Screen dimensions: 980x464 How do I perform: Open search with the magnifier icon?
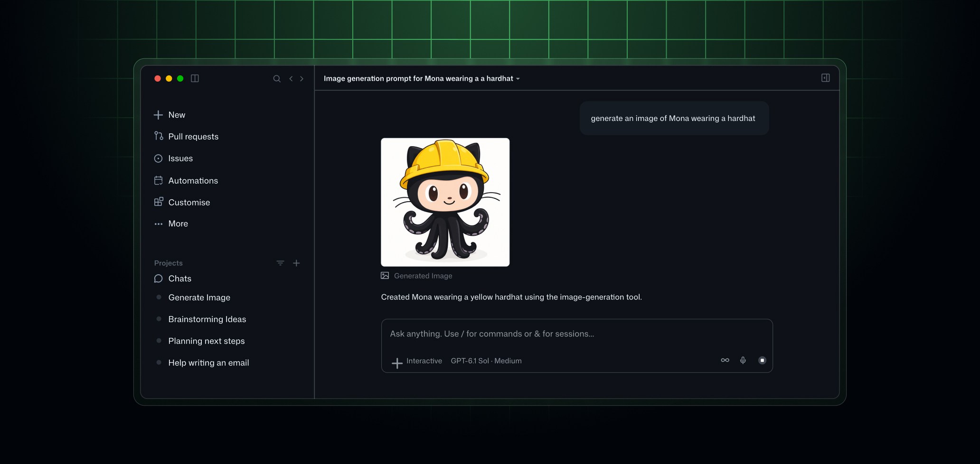point(277,79)
